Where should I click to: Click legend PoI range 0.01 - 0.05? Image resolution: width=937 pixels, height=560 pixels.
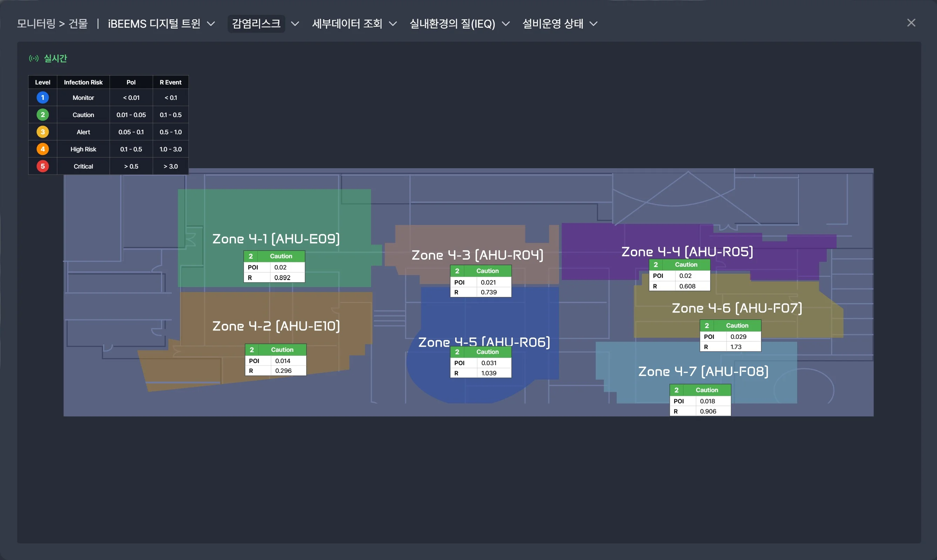tap(131, 115)
